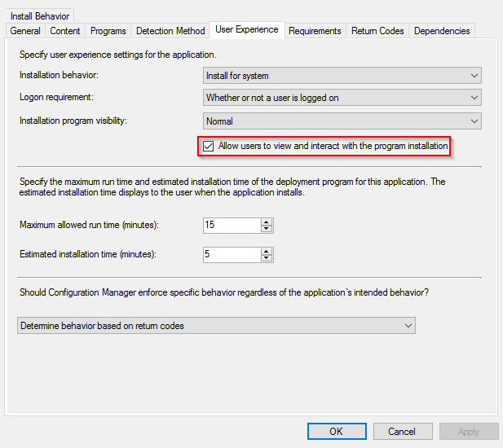Click the Estimated installation time field
The height and width of the screenshot is (448, 503).
click(232, 255)
